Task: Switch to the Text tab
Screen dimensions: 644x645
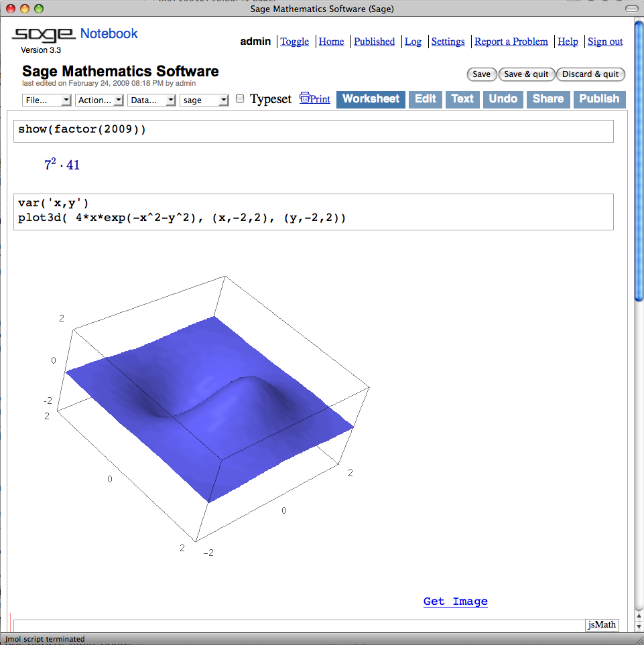Action: tap(462, 100)
